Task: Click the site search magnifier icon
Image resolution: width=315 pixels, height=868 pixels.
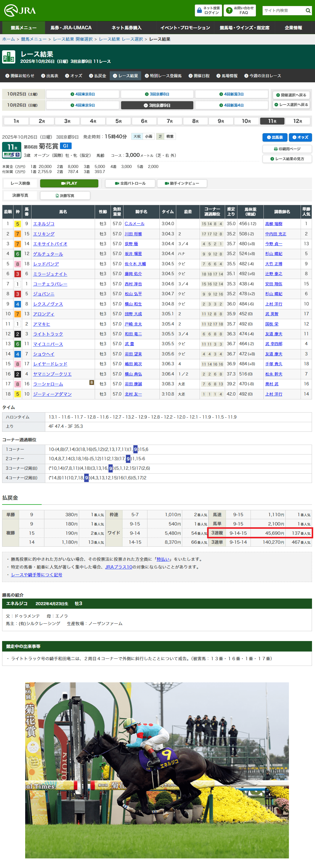Action: pos(308,10)
